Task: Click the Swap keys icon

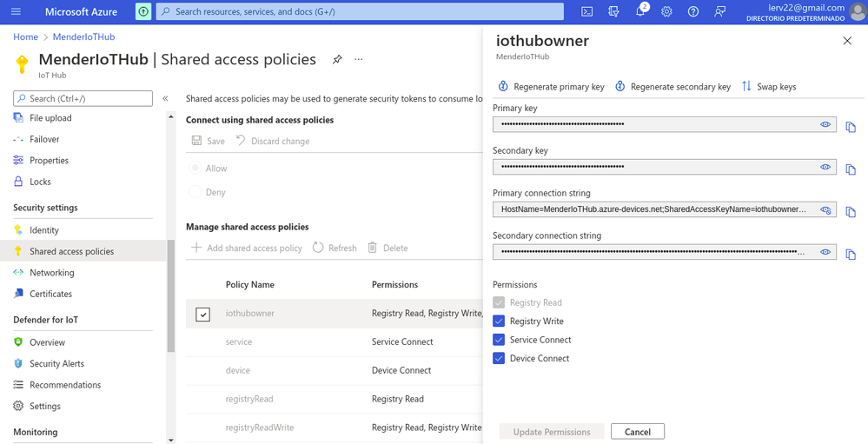Action: tap(746, 87)
